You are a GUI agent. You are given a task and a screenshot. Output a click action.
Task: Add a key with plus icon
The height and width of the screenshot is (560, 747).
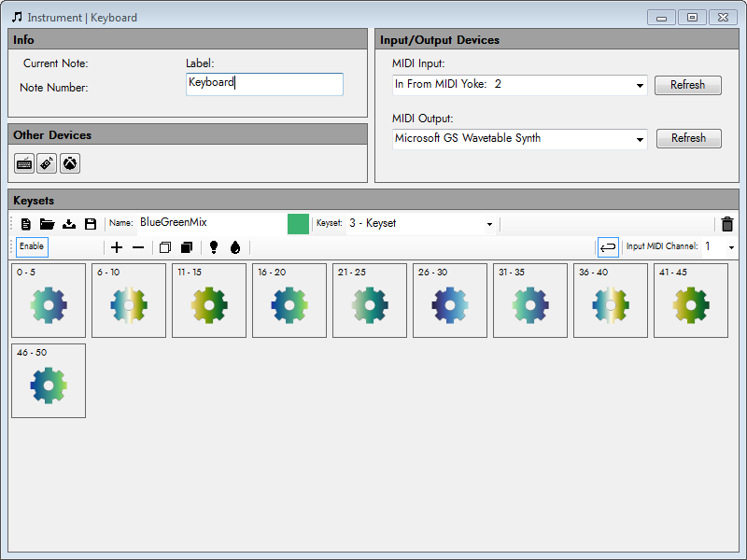(x=117, y=247)
